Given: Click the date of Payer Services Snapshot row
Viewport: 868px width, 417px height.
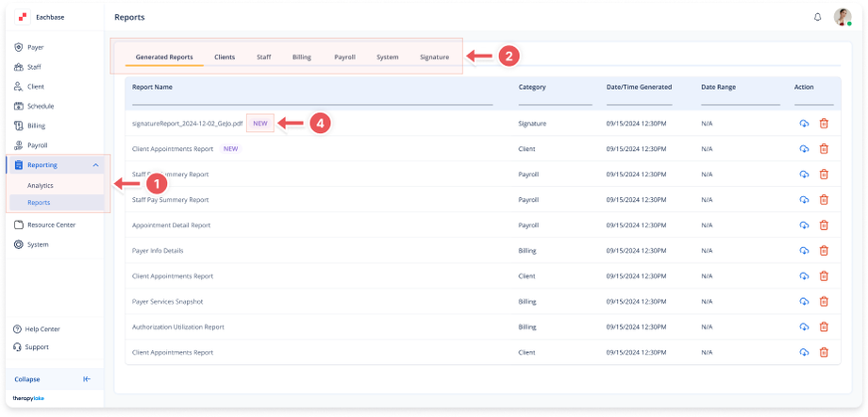Looking at the screenshot, I should (x=637, y=302).
